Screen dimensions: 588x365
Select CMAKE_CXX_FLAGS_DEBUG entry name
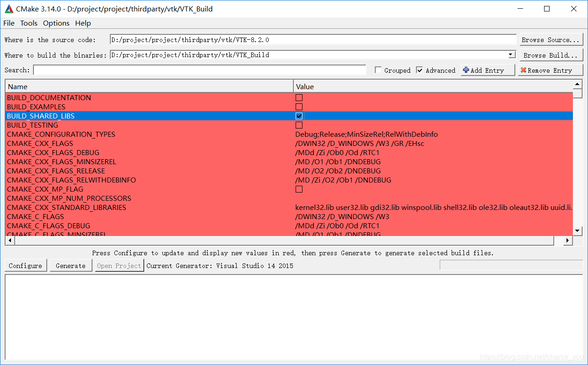(53, 152)
